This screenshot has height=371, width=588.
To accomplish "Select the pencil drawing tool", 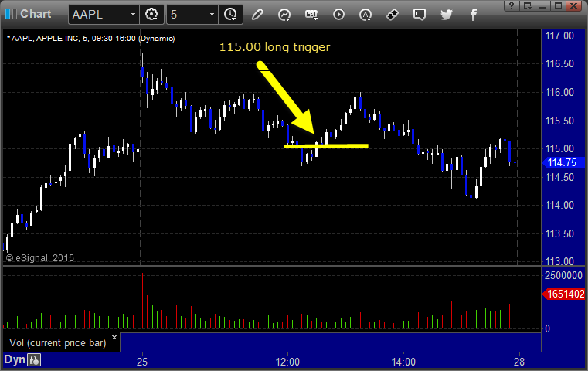I will click(x=257, y=15).
